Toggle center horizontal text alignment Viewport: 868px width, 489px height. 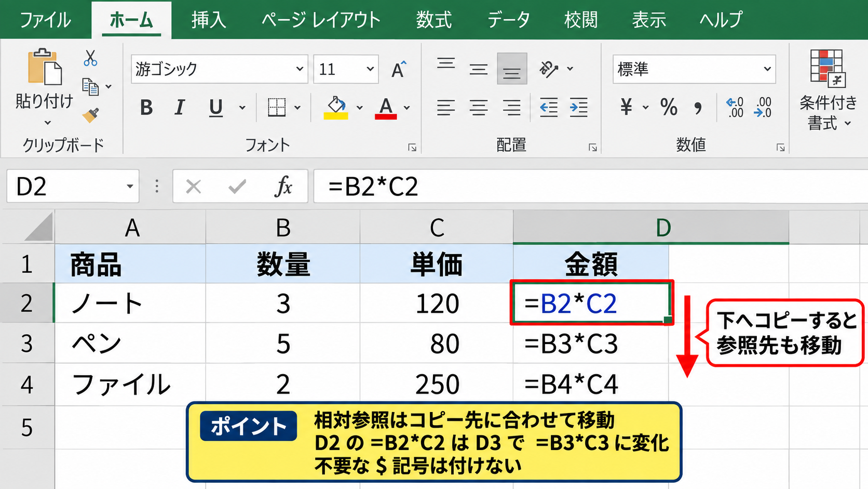[479, 108]
